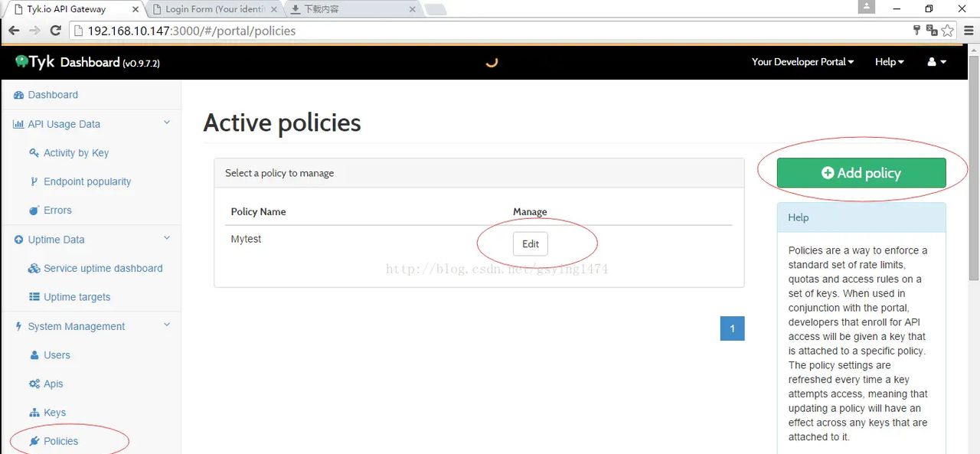Open a new browser tab
Screen dimensions: 980x454
click(435, 10)
